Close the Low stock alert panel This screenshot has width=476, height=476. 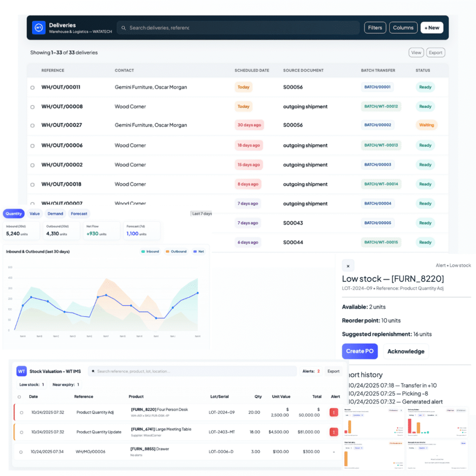[x=348, y=266]
